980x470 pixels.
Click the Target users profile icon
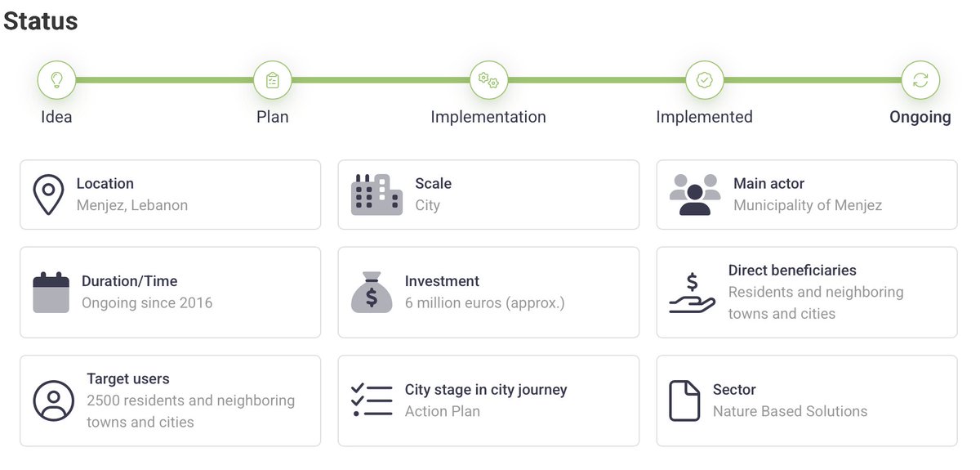pyautogui.click(x=54, y=401)
